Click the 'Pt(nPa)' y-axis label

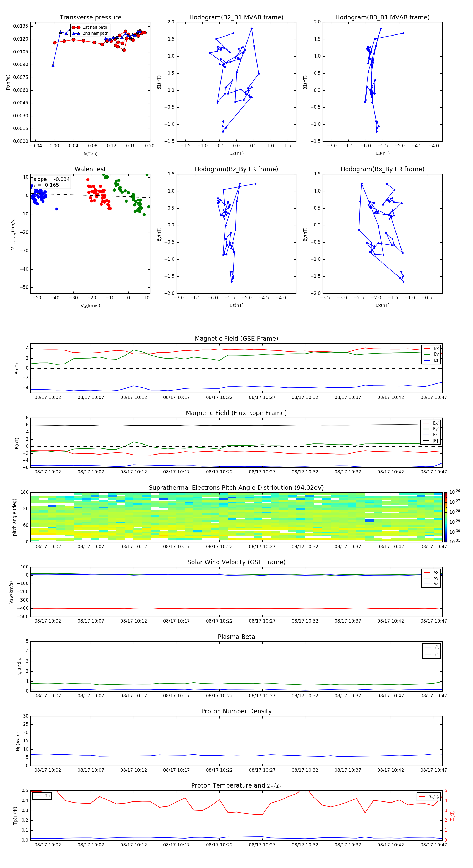pos(8,82)
